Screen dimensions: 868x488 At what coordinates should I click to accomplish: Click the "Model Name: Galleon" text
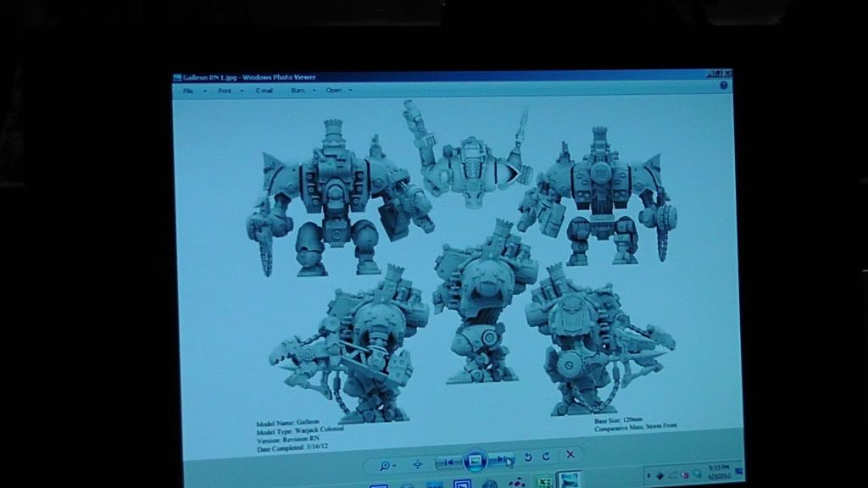(287, 423)
